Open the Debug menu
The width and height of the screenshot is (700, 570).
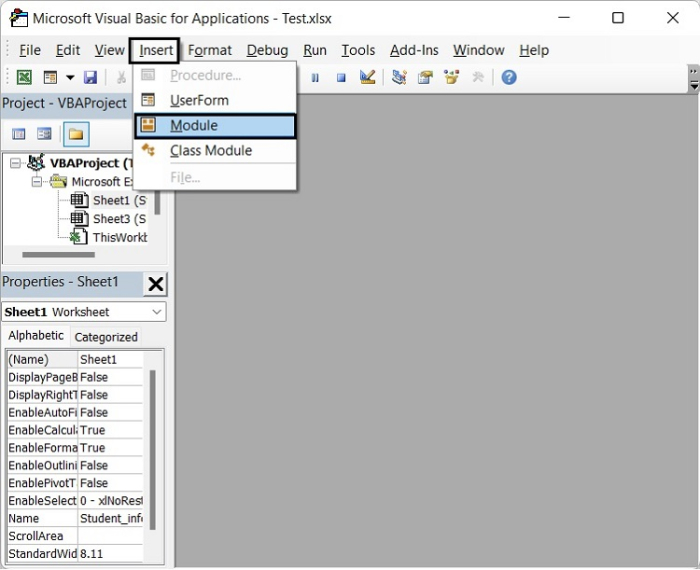267,50
